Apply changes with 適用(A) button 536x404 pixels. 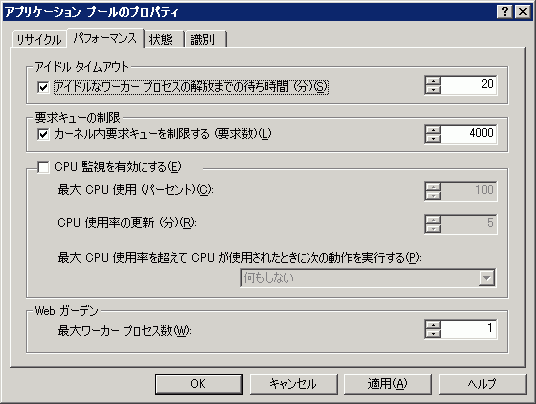pyautogui.click(x=387, y=384)
